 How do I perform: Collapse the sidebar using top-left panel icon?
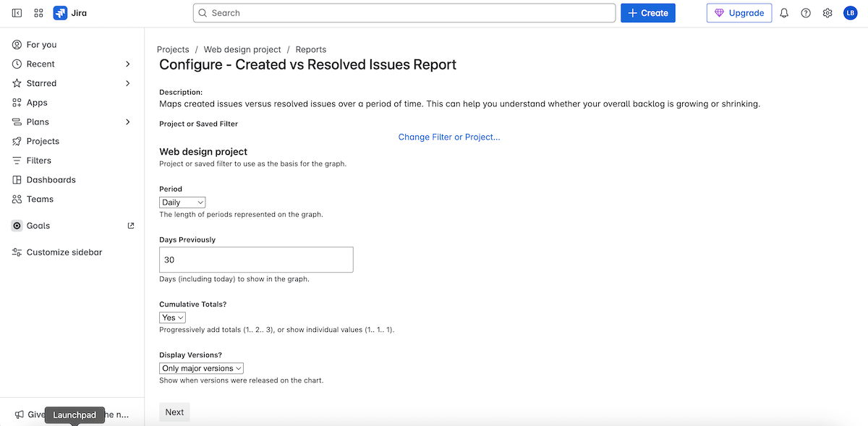click(17, 13)
